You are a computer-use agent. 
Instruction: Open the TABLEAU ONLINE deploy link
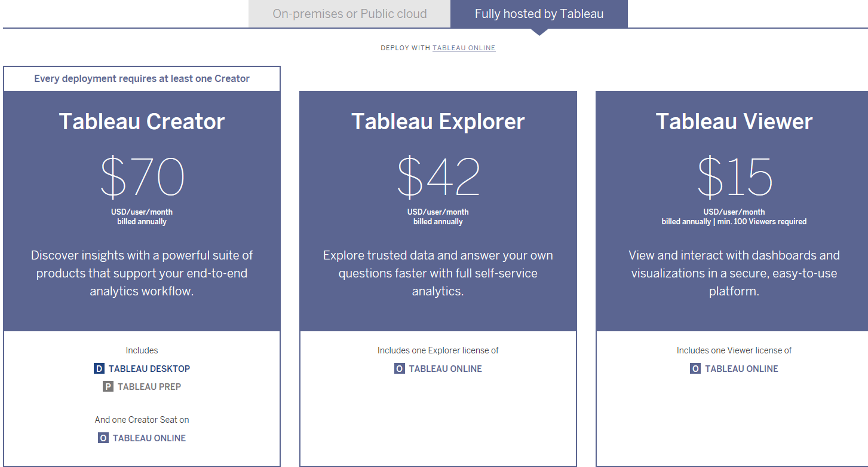[x=464, y=48]
